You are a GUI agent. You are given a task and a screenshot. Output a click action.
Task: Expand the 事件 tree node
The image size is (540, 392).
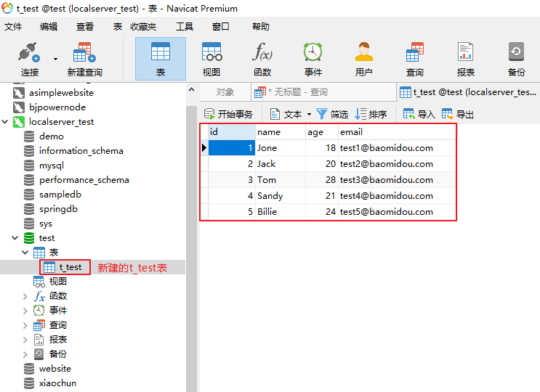pos(25,311)
